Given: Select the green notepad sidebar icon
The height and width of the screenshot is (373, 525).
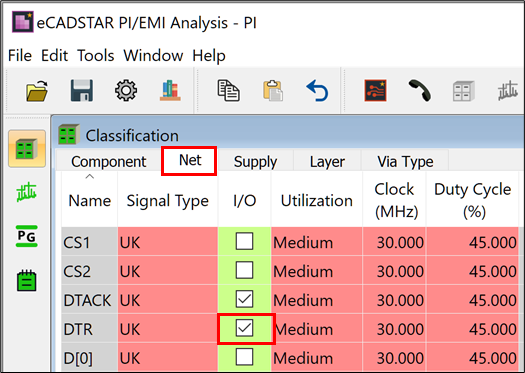Looking at the screenshot, I should click(26, 280).
